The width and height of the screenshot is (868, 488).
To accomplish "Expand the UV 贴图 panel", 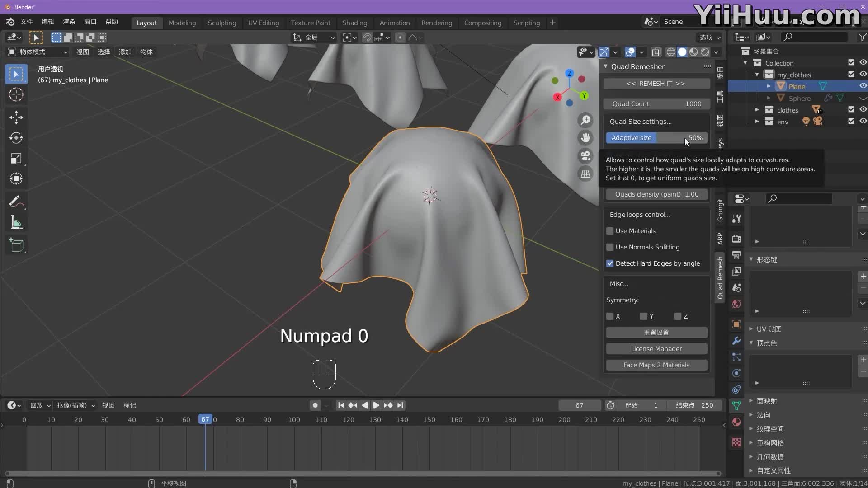I will coord(769,329).
